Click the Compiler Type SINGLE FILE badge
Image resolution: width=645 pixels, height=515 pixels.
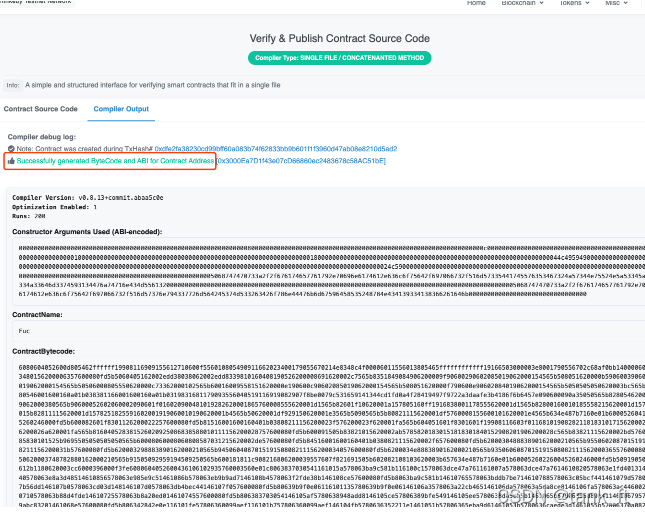(x=339, y=58)
